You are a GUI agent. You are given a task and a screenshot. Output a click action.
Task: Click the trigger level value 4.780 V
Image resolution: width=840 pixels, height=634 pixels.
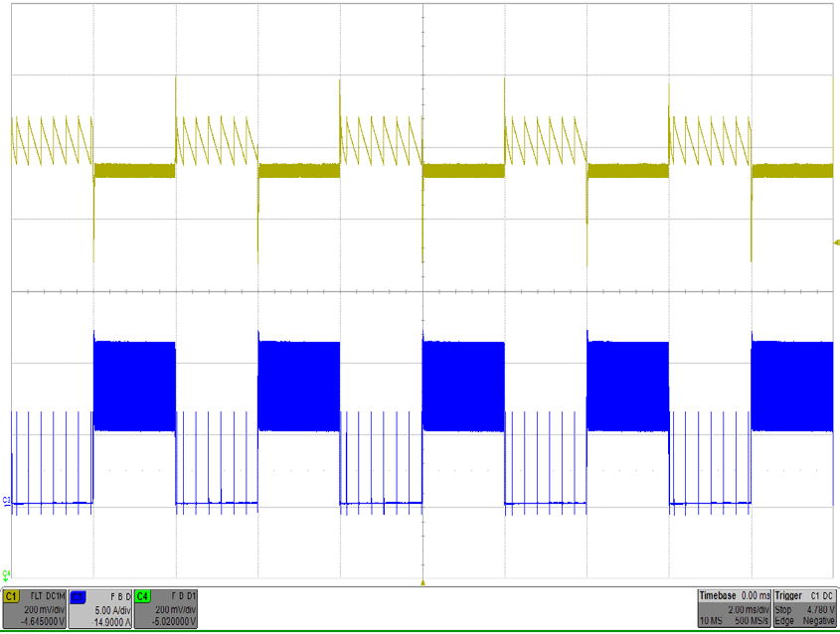pyautogui.click(x=819, y=609)
